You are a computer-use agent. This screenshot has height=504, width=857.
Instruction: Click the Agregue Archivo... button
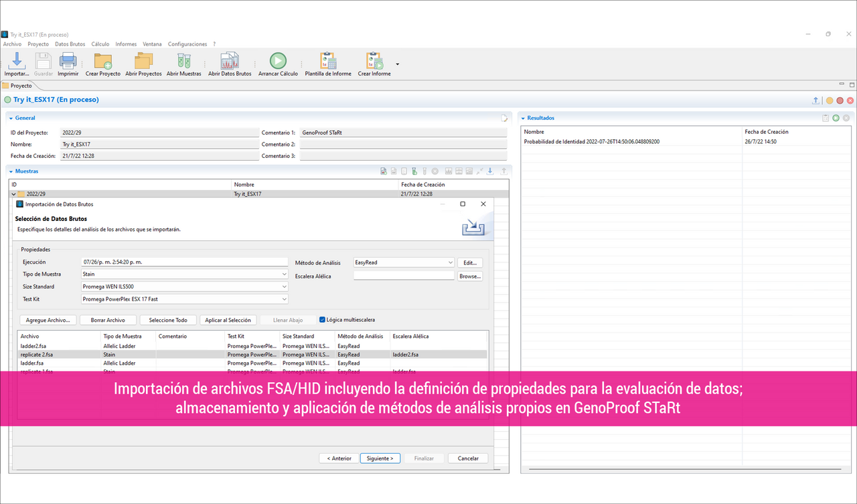point(48,320)
